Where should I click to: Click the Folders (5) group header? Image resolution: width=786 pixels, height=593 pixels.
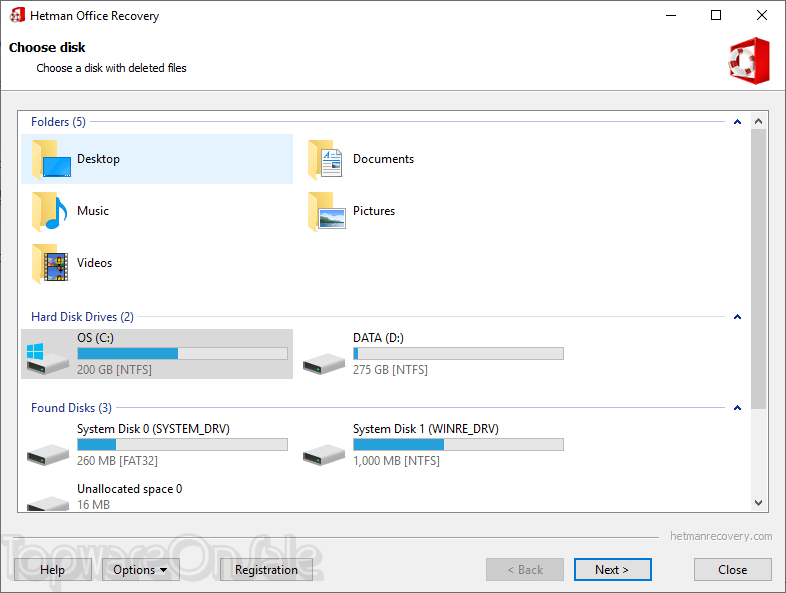pos(58,122)
